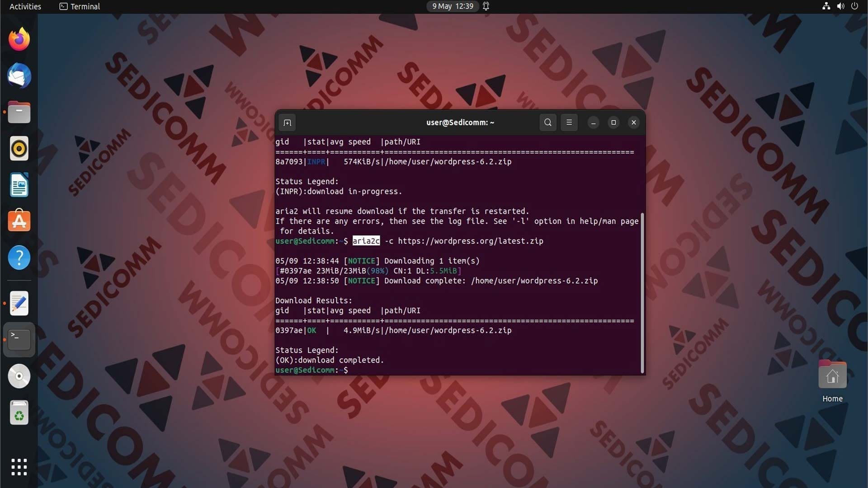Screen dimensions: 868x488
Task: Click '(OK):download completed.' line
Action: pos(330,360)
